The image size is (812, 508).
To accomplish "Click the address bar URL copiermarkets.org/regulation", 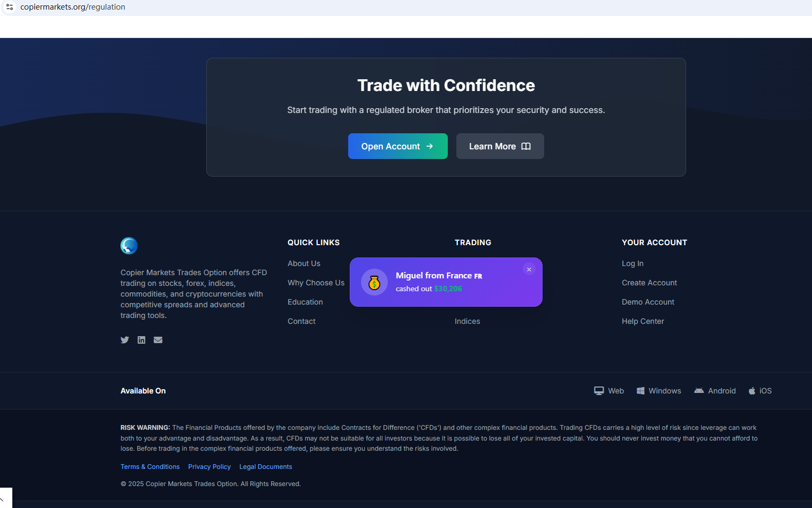I will point(73,7).
